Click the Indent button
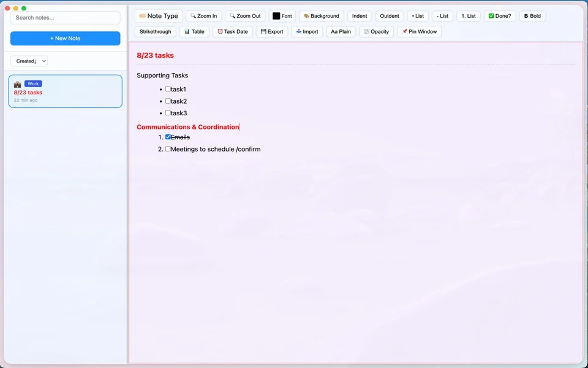The height and width of the screenshot is (368, 588). click(360, 16)
